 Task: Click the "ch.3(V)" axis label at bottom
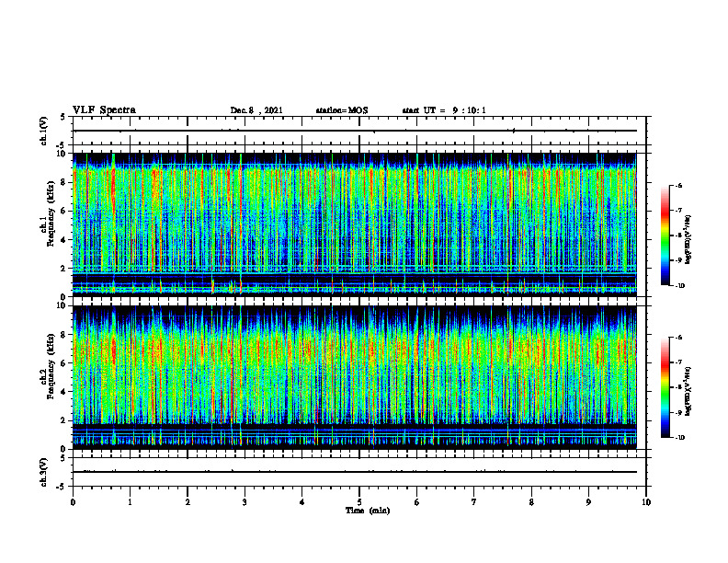point(44,472)
